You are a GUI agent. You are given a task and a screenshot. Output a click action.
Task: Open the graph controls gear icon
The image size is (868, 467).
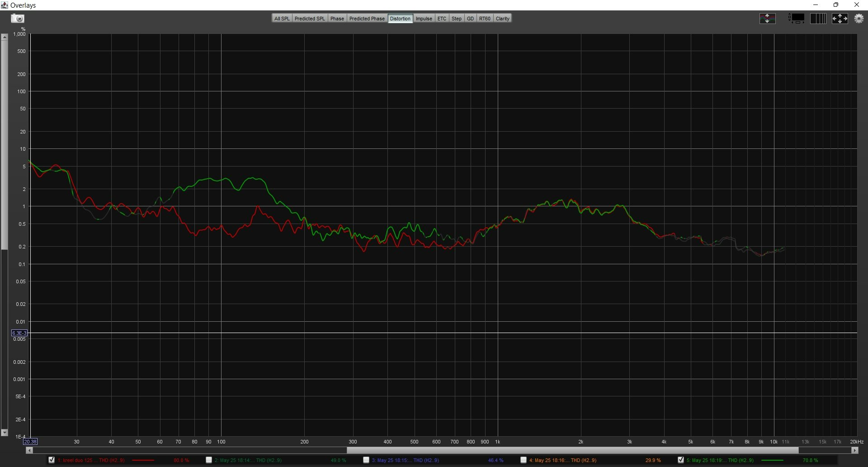point(859,19)
